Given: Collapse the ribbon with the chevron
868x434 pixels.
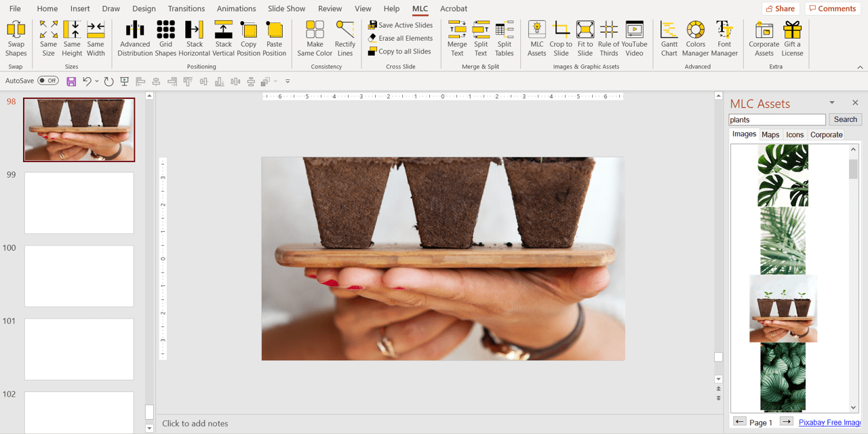Looking at the screenshot, I should coord(860,67).
